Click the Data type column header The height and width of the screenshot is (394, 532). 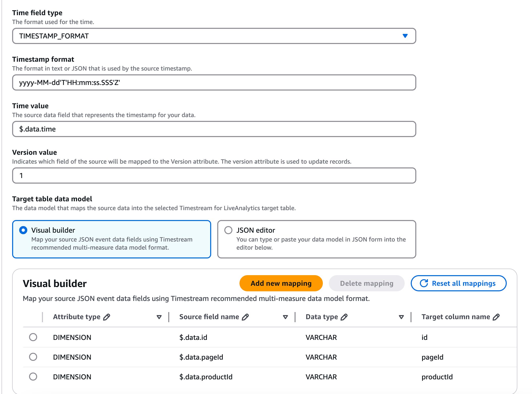pyautogui.click(x=322, y=317)
